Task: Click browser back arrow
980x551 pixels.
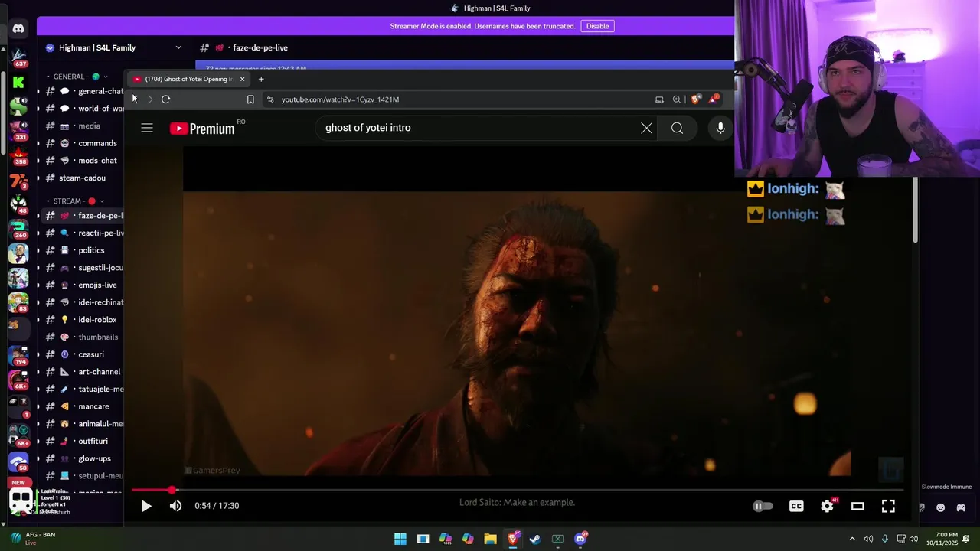Action: pyautogui.click(x=135, y=99)
